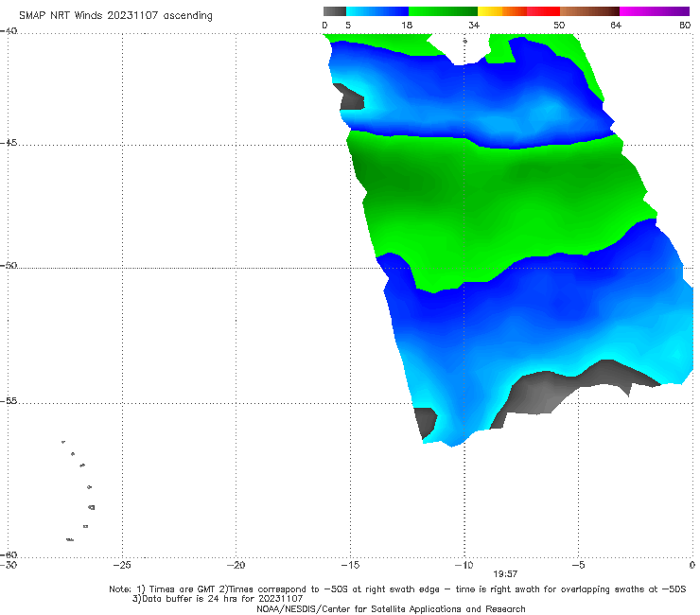
Task: Select the note '3)Data buffer is 24 hrs for 20231107'
Action: click(218, 599)
